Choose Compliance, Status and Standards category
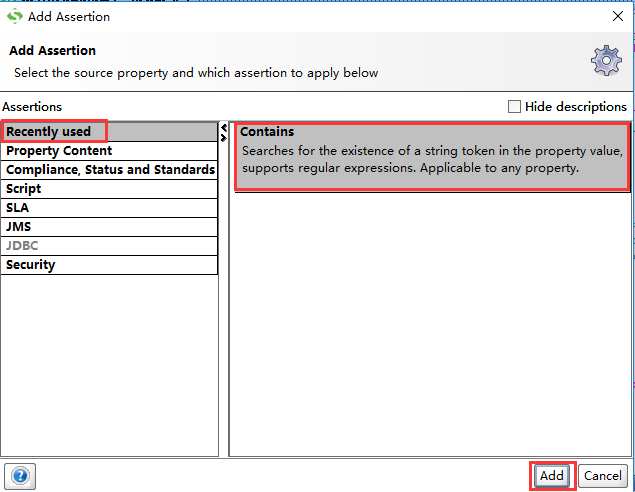This screenshot has height=492, width=635. pyautogui.click(x=110, y=170)
